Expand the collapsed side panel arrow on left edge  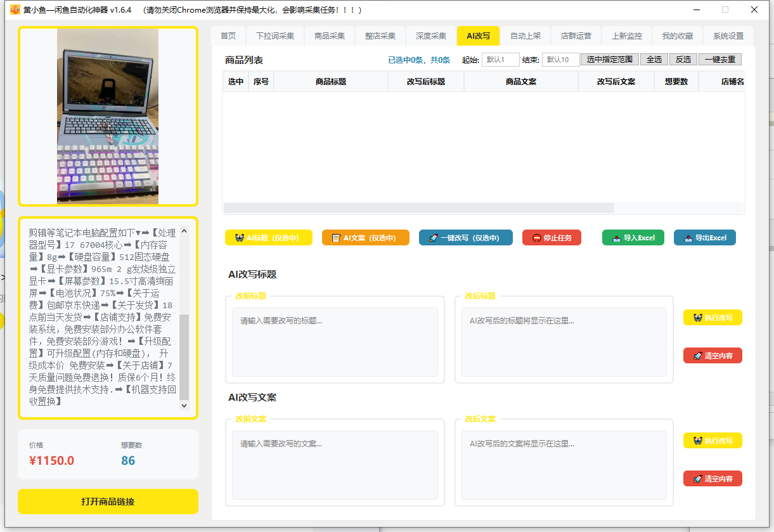pyautogui.click(x=4, y=277)
